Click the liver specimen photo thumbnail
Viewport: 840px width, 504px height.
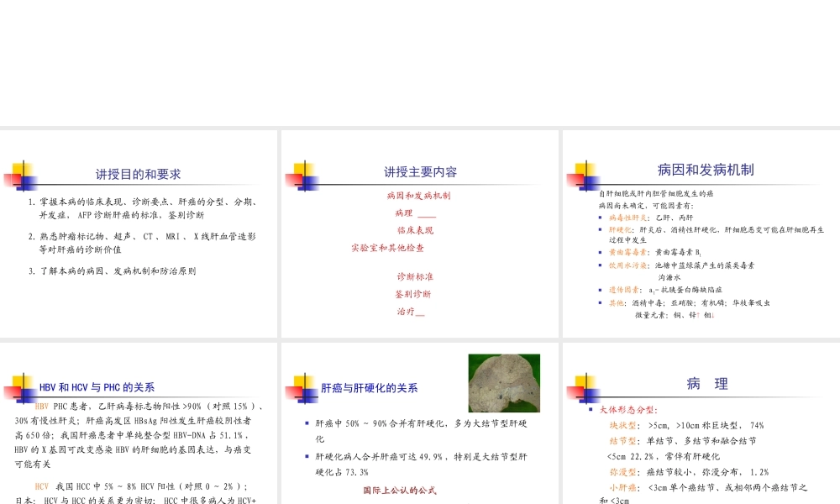(502, 382)
